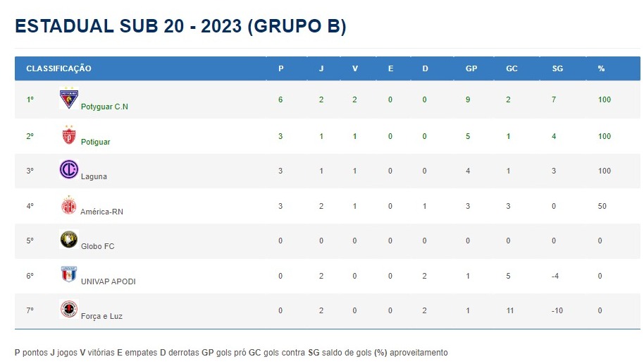Open the UNIVAP APODI team name
The image size is (644, 364).
[108, 281]
